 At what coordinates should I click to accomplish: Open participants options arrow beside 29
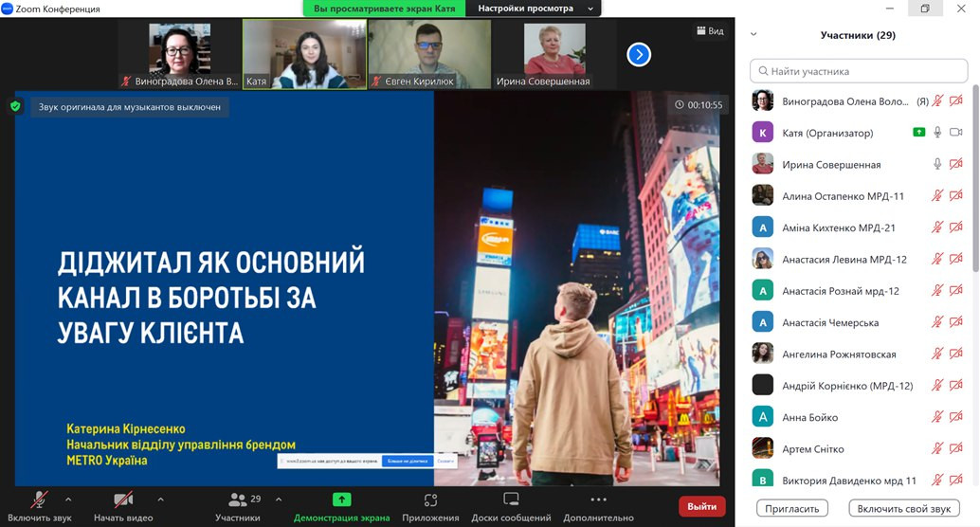click(x=279, y=500)
